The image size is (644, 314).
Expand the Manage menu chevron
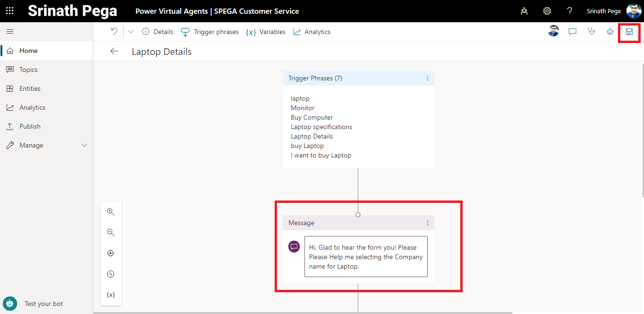[84, 145]
